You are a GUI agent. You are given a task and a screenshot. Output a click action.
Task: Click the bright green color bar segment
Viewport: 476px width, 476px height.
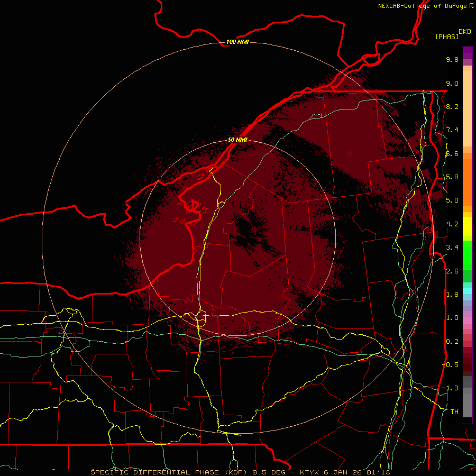pyautogui.click(x=467, y=256)
